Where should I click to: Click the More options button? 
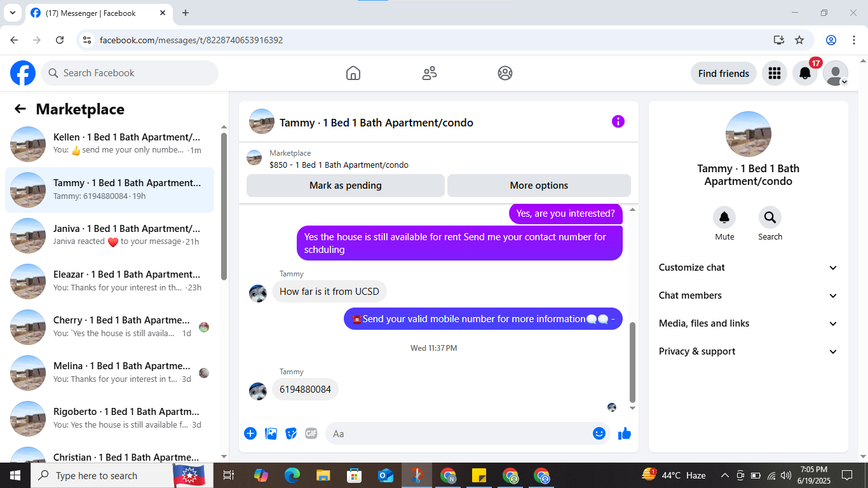click(539, 186)
